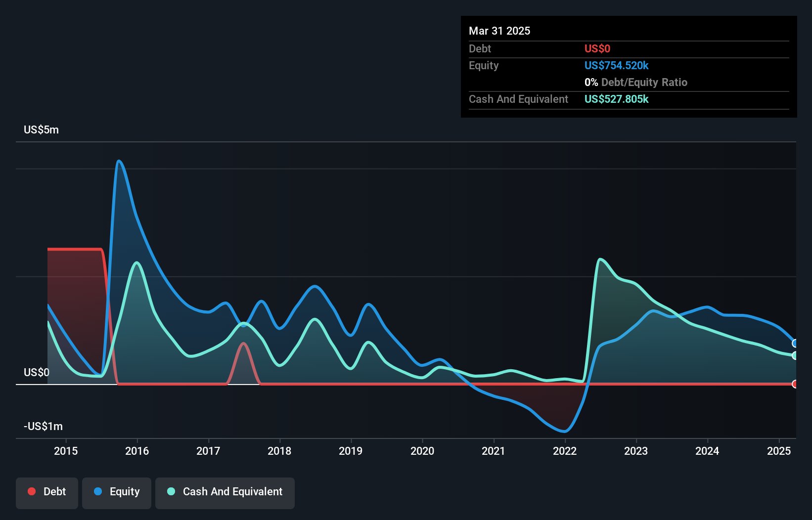
Task: Select the 2021 x-axis label
Action: point(494,451)
